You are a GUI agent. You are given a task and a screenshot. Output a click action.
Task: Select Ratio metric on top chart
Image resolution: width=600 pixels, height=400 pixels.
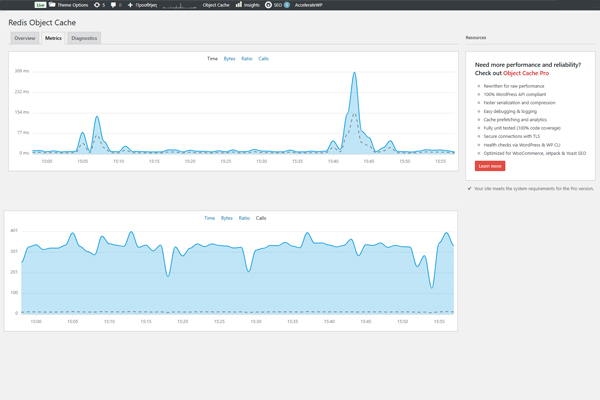click(246, 59)
